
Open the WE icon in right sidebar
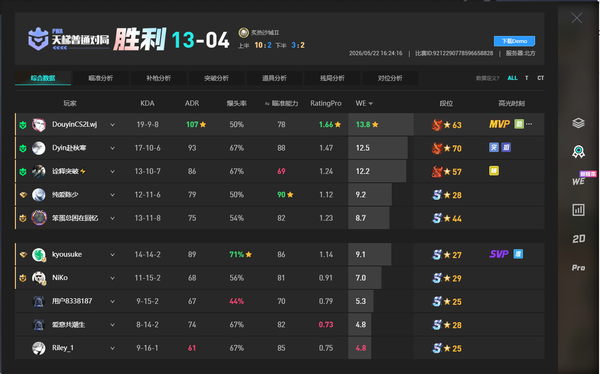pyautogui.click(x=578, y=181)
